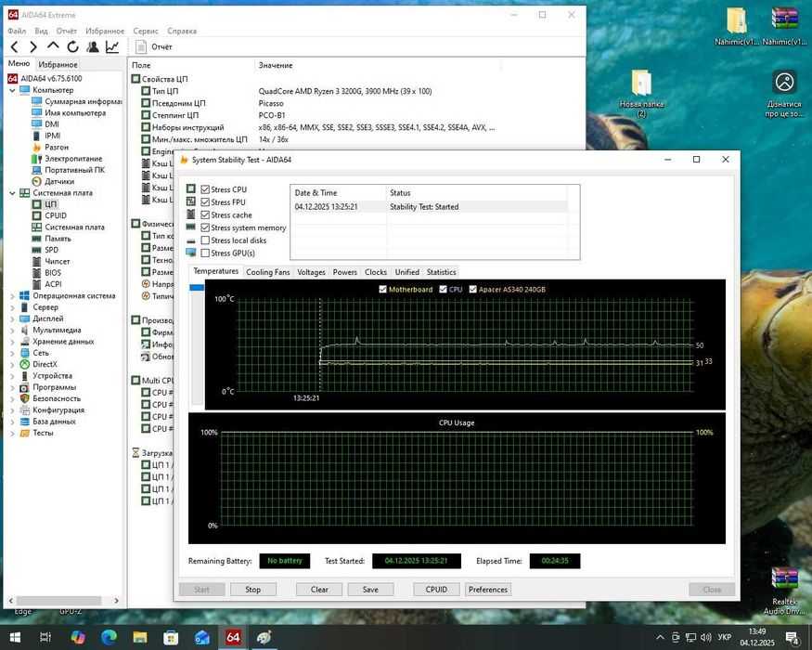This screenshot has height=650, width=812.
Task: Expand the Сеть tree node
Action: [x=12, y=353]
